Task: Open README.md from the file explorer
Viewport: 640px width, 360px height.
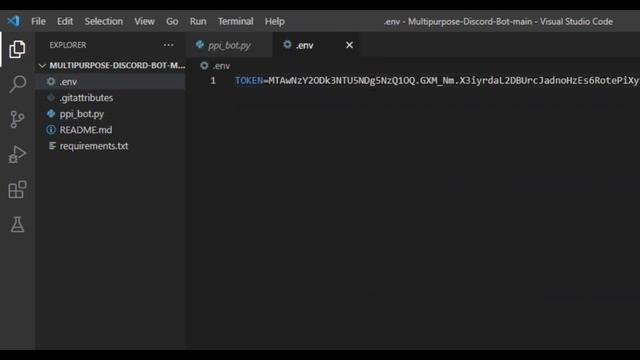Action: point(111,130)
